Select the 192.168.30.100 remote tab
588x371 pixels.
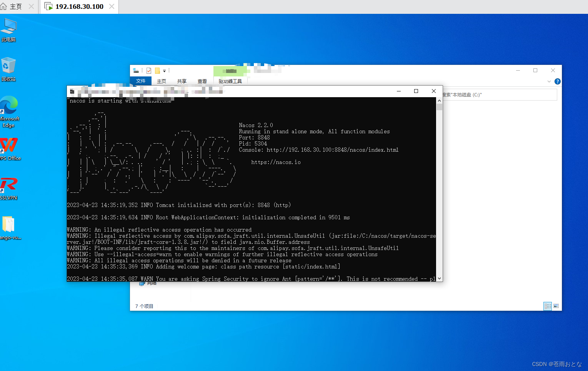[x=79, y=7]
